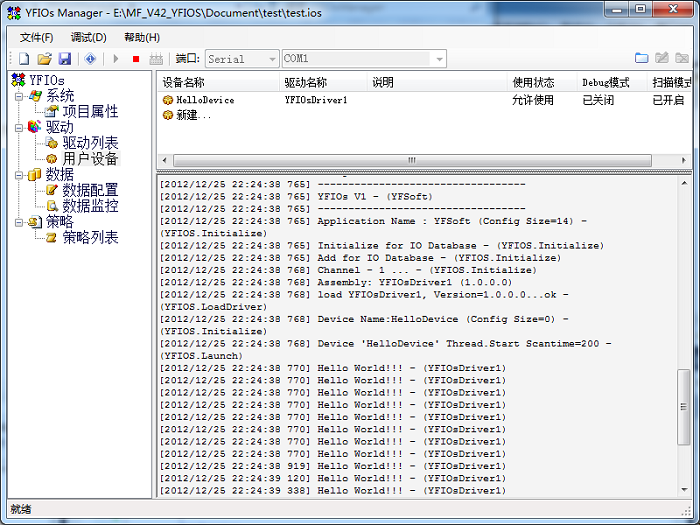Click YFIOsDriver1 driver name cell

coord(316,100)
